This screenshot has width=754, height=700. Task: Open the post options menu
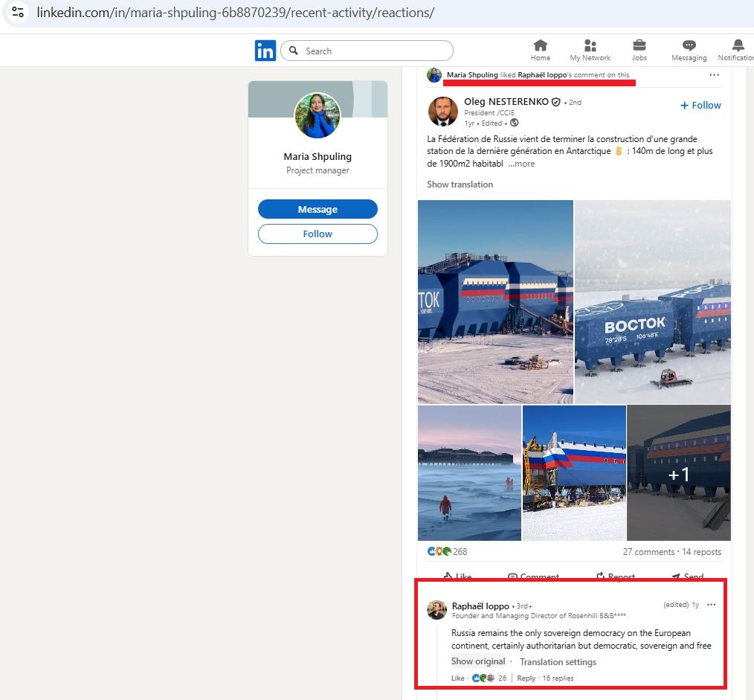click(x=712, y=74)
